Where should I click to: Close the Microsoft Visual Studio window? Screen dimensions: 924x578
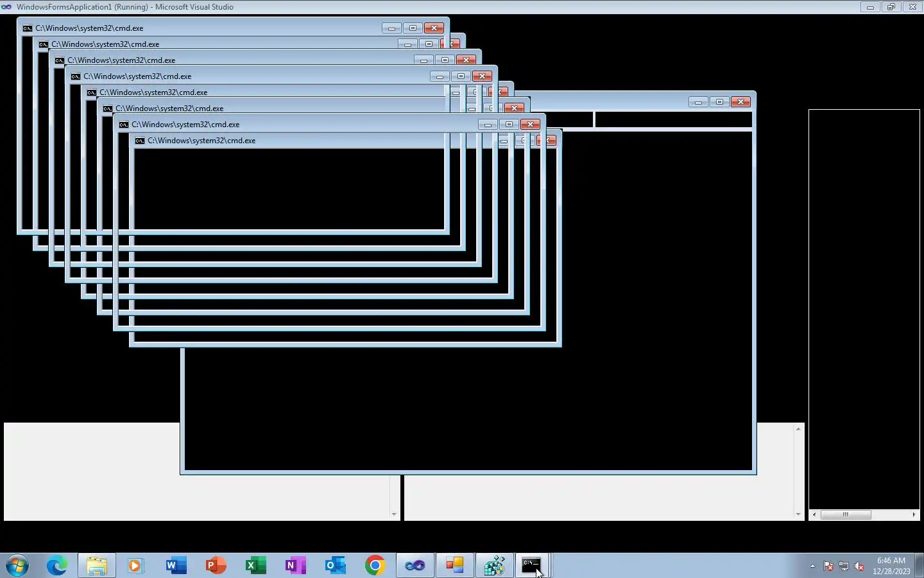[912, 7]
